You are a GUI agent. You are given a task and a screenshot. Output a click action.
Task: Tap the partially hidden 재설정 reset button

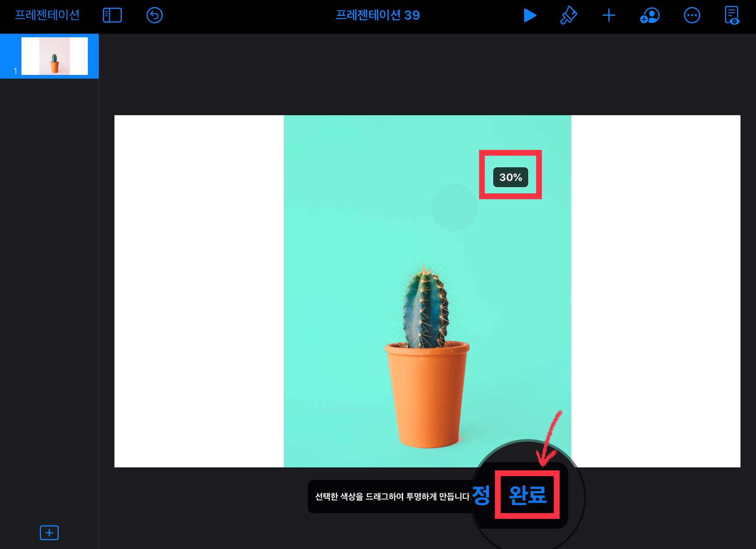(481, 495)
